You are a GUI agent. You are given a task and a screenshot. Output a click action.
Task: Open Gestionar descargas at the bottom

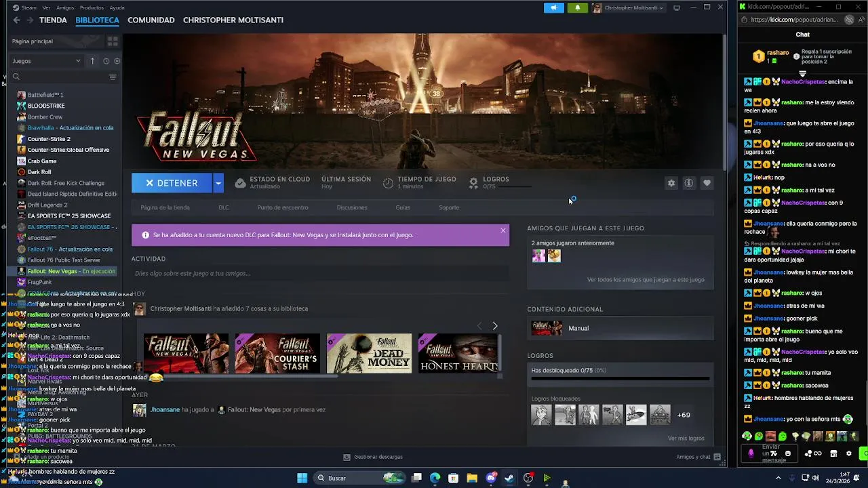(x=373, y=457)
